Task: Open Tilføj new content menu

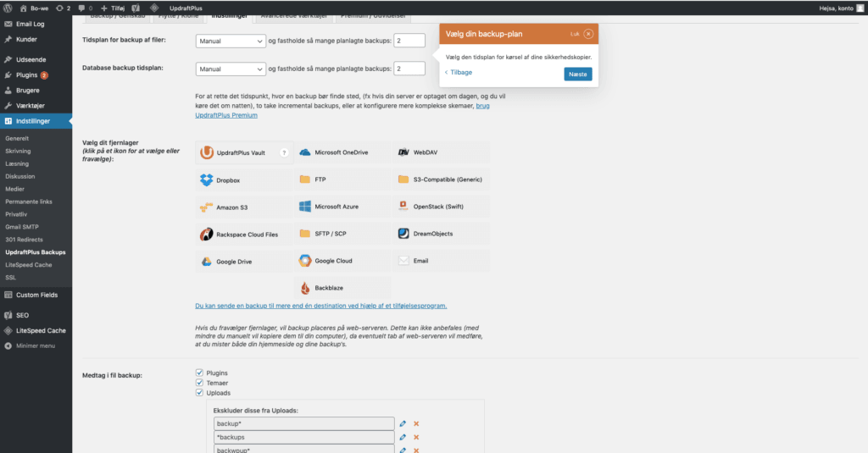Action: (x=113, y=8)
